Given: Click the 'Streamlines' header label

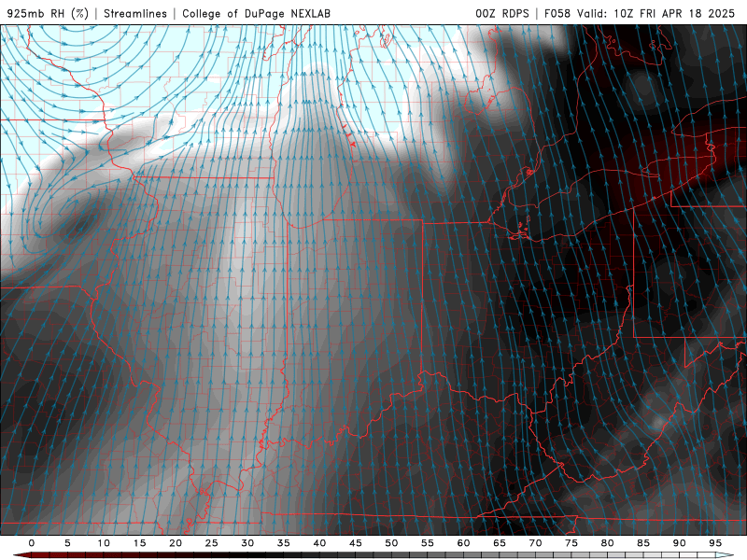Looking at the screenshot, I should click(135, 13).
